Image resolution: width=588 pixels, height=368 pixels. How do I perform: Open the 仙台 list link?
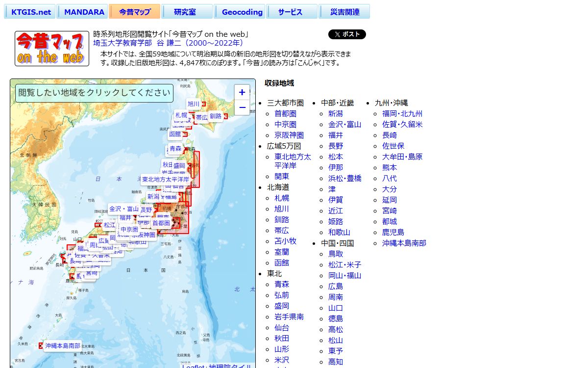pyautogui.click(x=282, y=327)
